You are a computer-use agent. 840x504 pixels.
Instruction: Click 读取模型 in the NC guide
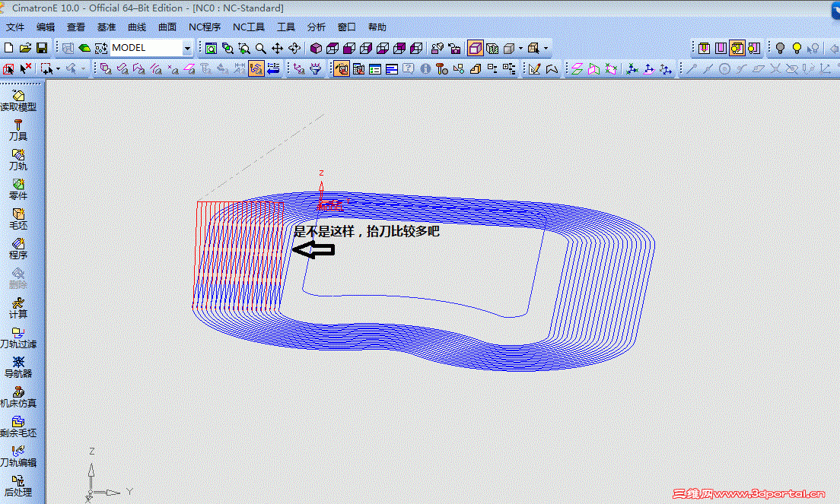18,101
